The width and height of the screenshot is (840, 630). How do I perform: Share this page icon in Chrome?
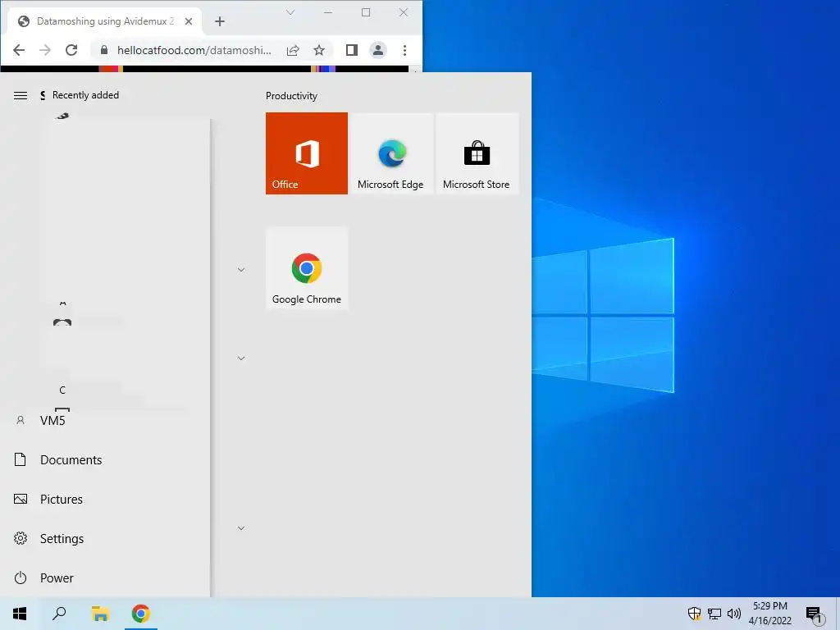pyautogui.click(x=293, y=50)
